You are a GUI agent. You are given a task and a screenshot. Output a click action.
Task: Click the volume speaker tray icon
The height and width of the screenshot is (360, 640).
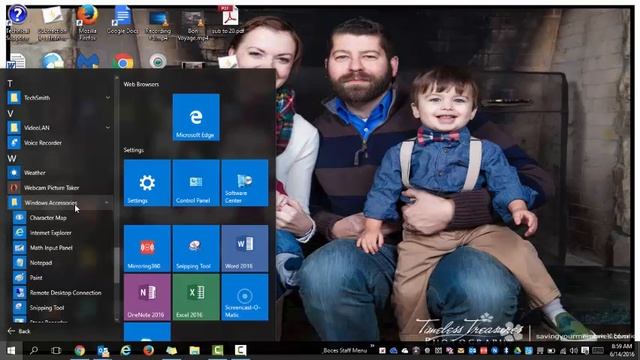[573, 350]
